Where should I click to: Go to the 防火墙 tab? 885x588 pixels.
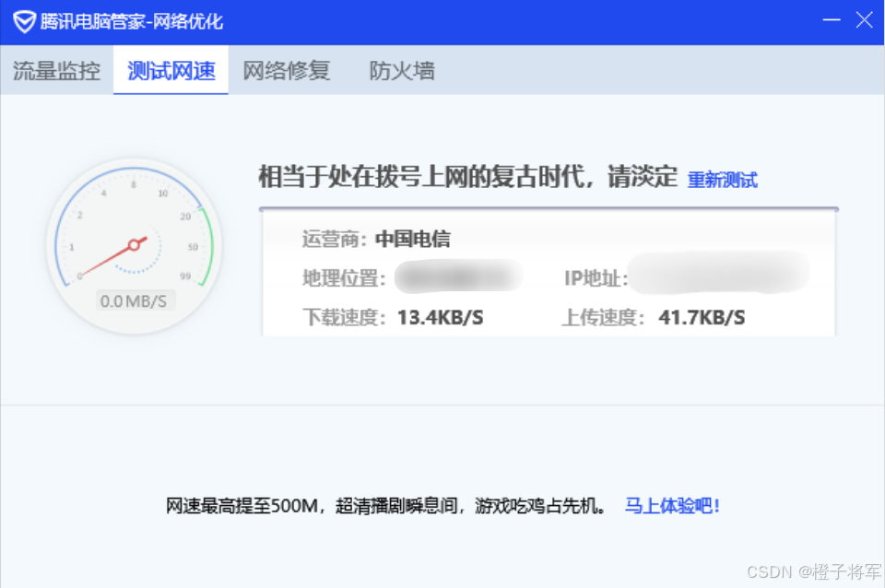[x=402, y=71]
